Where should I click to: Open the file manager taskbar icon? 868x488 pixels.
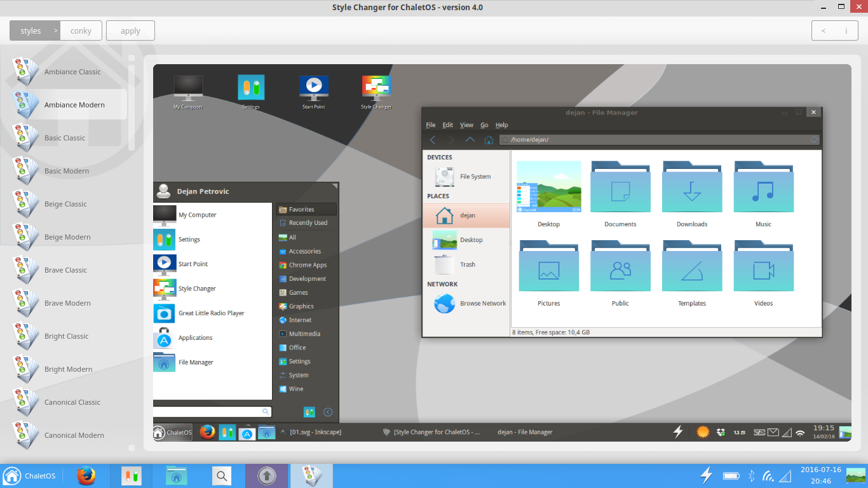[x=177, y=476]
